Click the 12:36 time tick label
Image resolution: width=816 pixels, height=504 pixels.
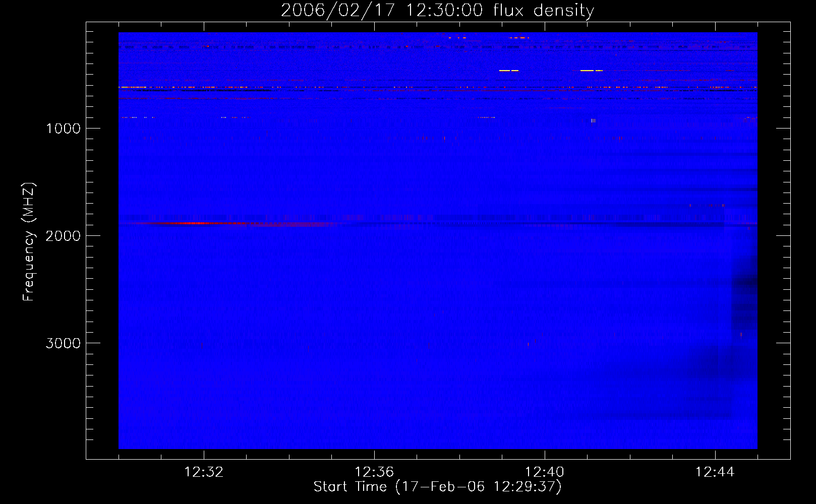coord(374,472)
